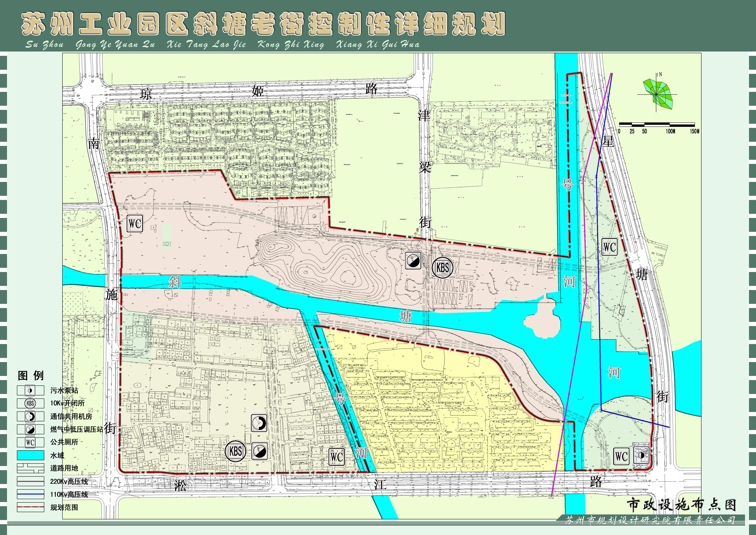Click the KBS symbol beside Jinliang Street
Viewport: 756px width, 535px height.
pos(442,267)
